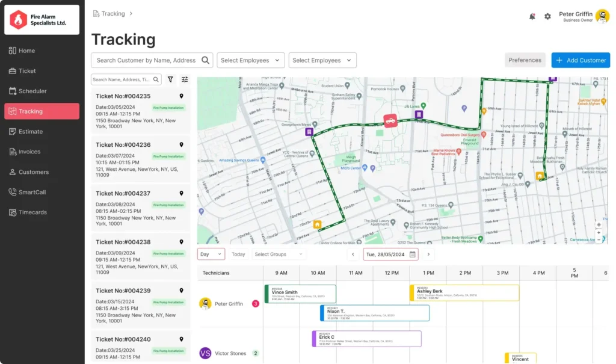This screenshot has width=616, height=364.
Task: Open SmartCall in the sidebar
Action: [42, 192]
